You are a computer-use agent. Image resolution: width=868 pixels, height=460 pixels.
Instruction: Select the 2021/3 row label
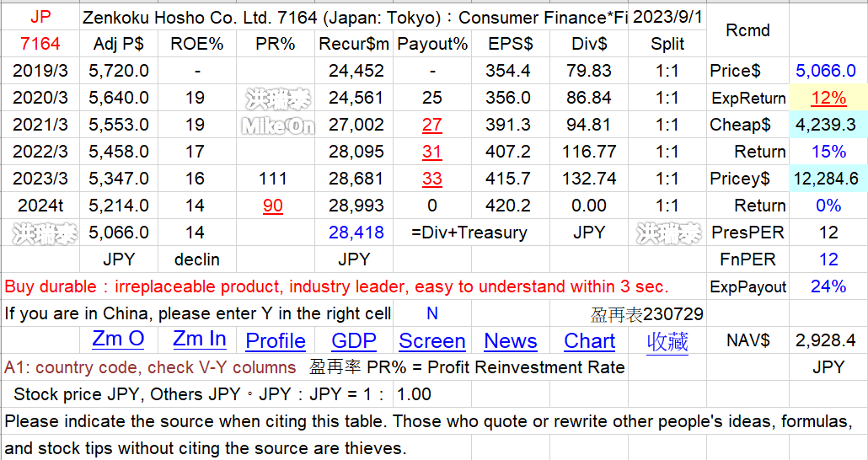click(40, 125)
